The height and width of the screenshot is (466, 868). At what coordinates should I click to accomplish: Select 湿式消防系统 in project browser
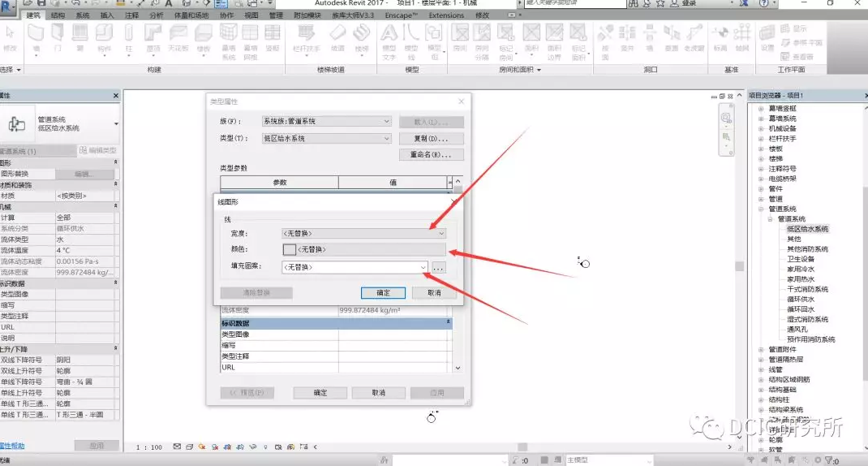pos(807,319)
